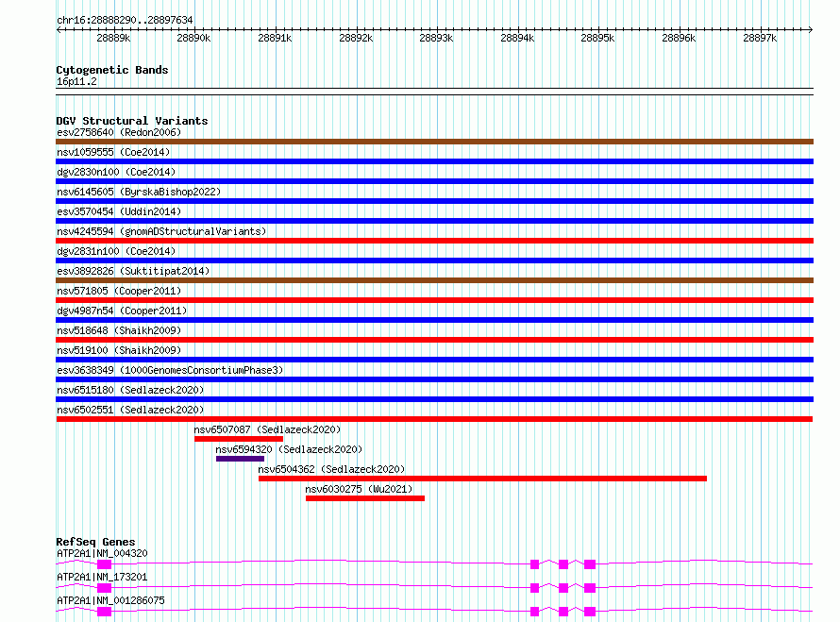Open nsv6502551 (Sedlazeck2020) variant label
The height and width of the screenshot is (622, 840).
(x=130, y=410)
